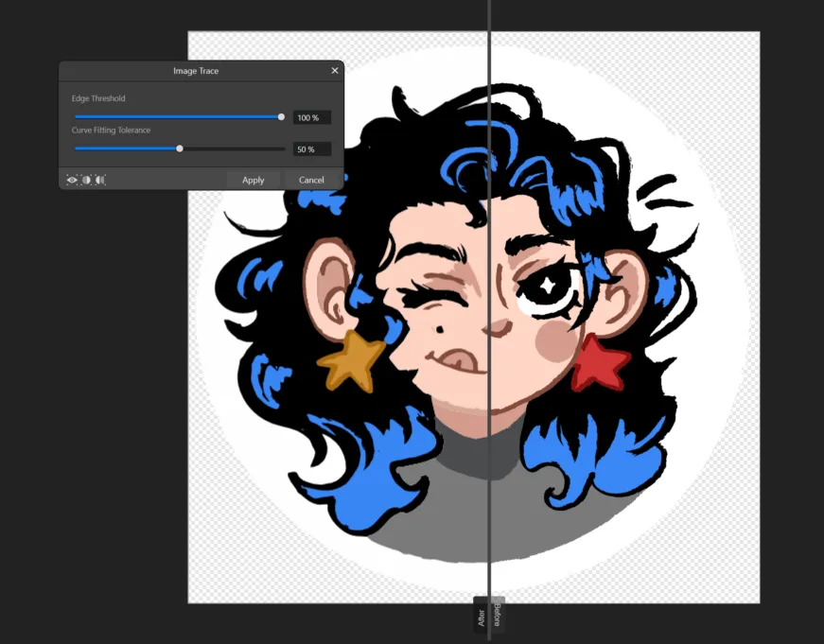The width and height of the screenshot is (824, 644).
Task: Select the Edge Threshold 100% value field
Action: (x=312, y=116)
